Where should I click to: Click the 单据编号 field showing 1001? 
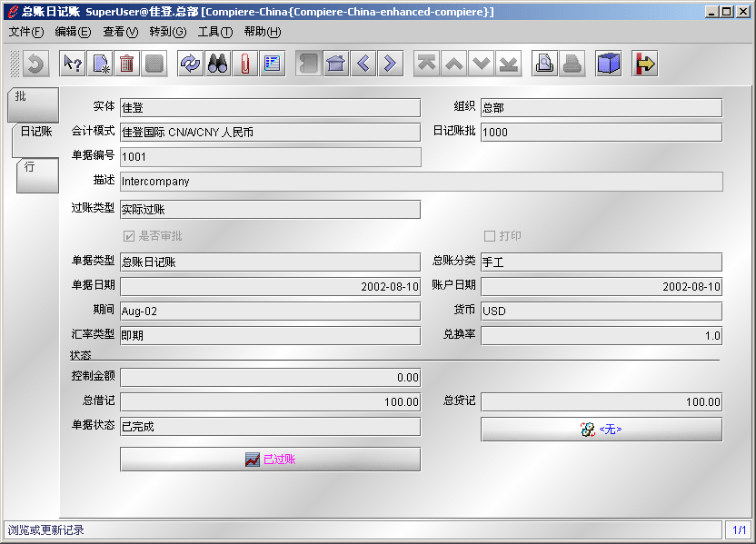click(270, 157)
